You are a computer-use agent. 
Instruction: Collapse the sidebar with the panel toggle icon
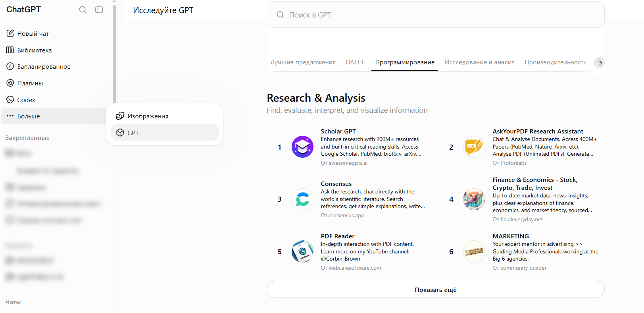pyautogui.click(x=99, y=10)
